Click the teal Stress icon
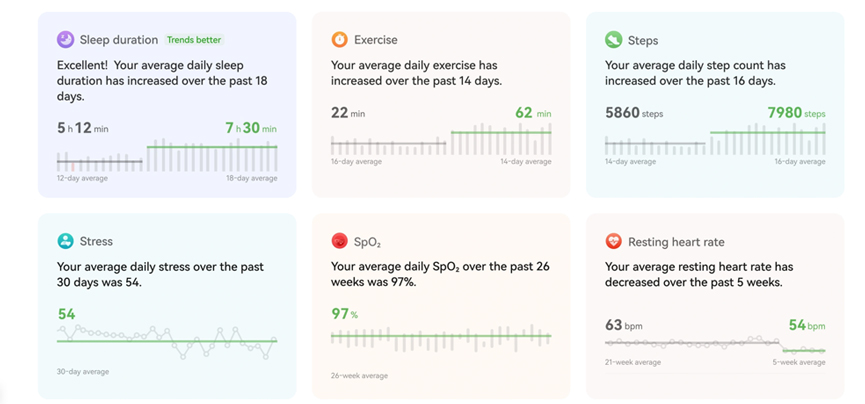 tap(65, 241)
